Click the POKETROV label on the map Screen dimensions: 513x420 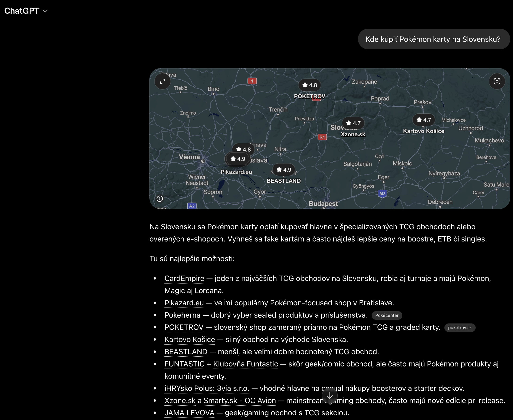[x=310, y=96]
